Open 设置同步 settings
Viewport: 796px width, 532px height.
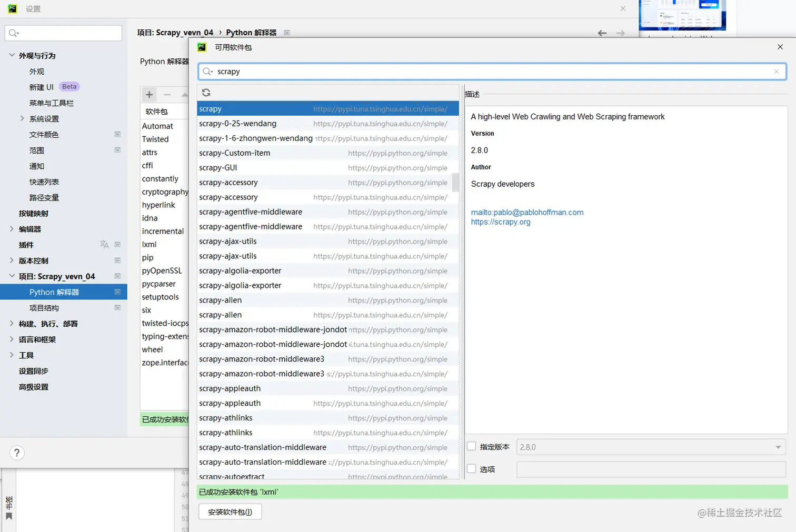34,372
